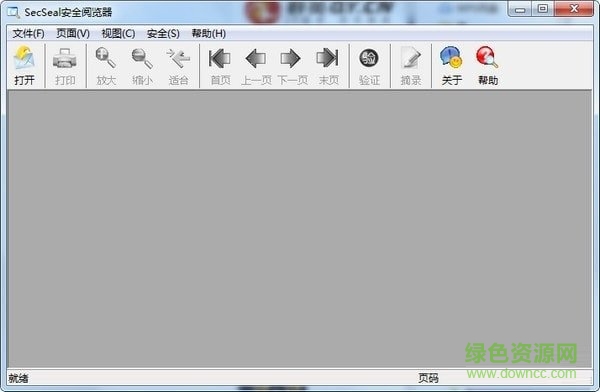The image size is (600, 392).
Task: Choose the 适合 fit-to-window icon
Action: (x=178, y=58)
